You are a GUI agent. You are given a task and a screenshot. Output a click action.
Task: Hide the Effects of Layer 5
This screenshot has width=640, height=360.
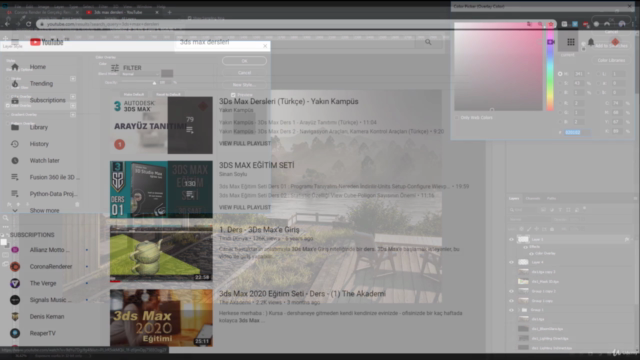(525, 247)
